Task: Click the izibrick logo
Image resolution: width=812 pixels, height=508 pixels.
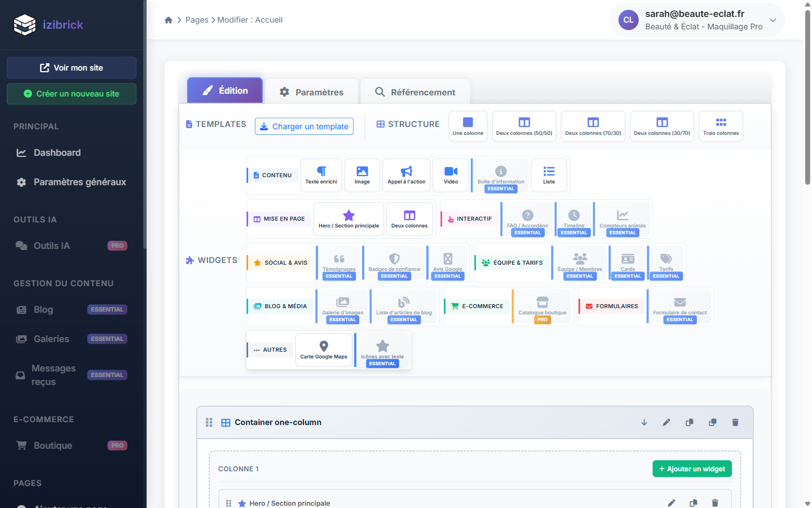Action: 48,24
